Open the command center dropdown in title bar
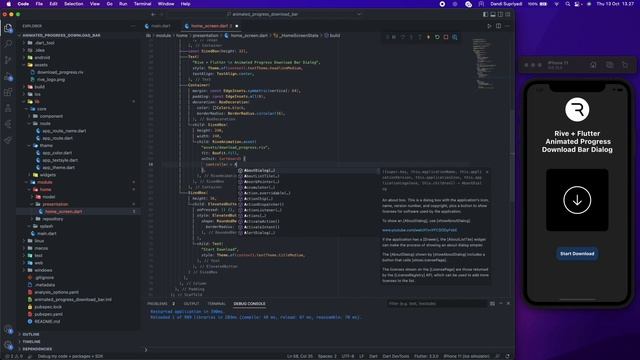This screenshot has height=360, width=640. coord(359,14)
